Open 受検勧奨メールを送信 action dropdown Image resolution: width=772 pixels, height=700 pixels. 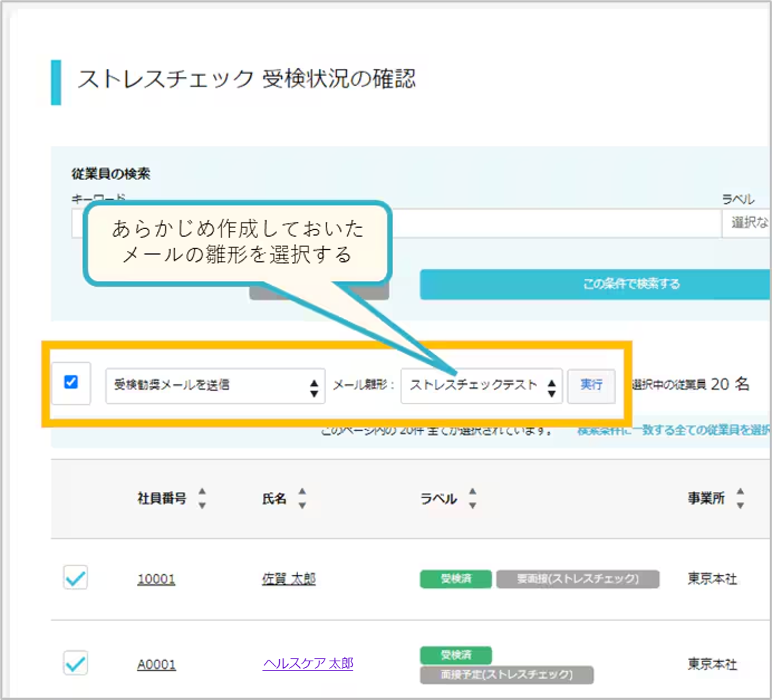[x=215, y=386]
